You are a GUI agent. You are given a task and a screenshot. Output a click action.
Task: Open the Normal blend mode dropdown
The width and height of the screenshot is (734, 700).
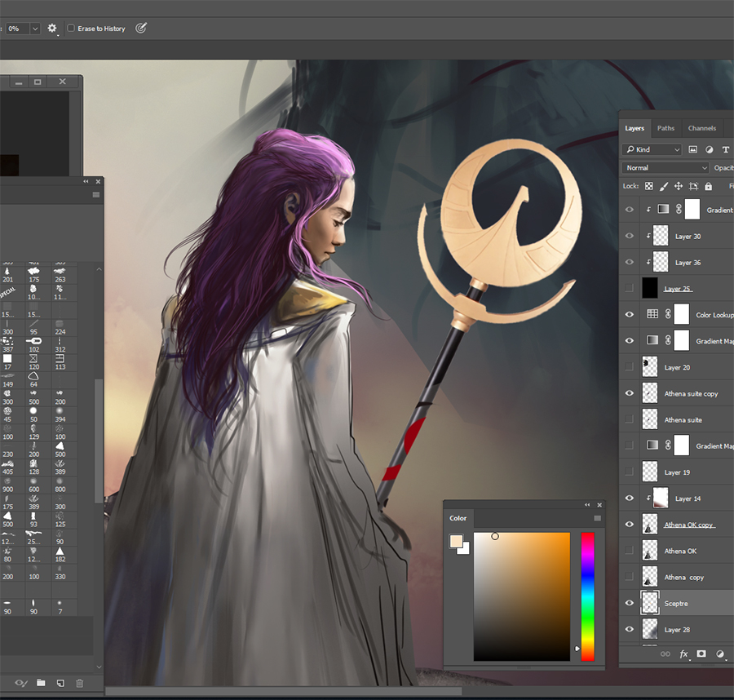665,168
